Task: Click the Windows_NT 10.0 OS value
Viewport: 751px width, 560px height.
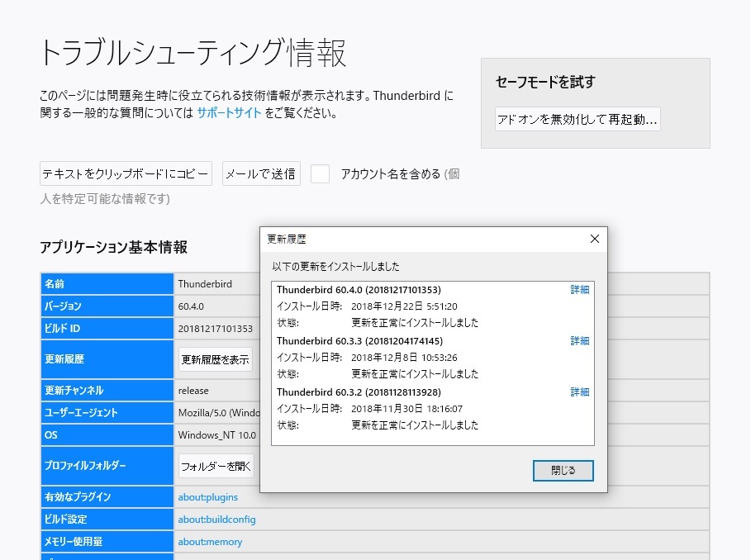Action: click(217, 435)
